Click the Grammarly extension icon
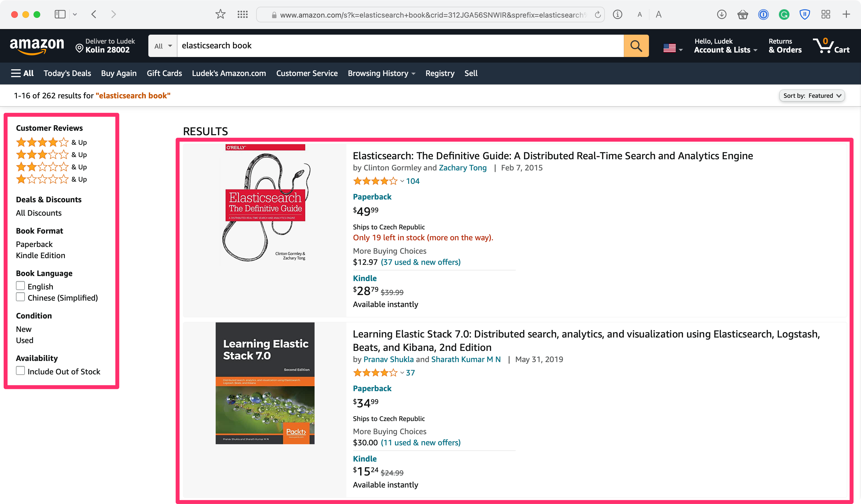 click(784, 14)
